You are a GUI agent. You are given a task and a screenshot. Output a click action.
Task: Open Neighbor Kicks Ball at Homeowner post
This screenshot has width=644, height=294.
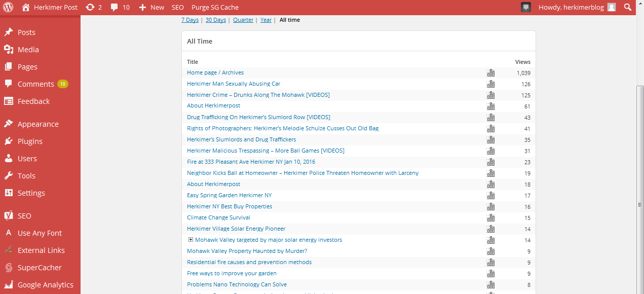[x=302, y=173]
